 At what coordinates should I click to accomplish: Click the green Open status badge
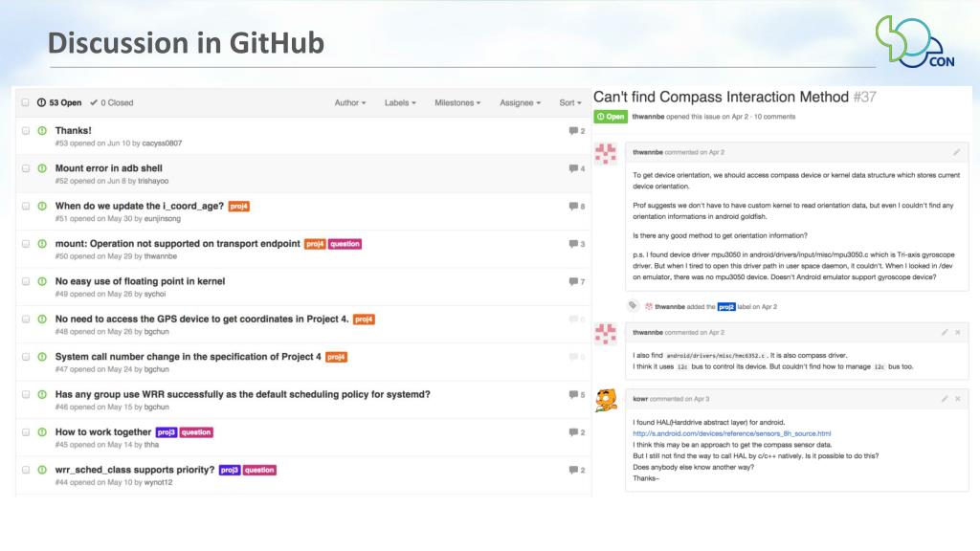611,117
